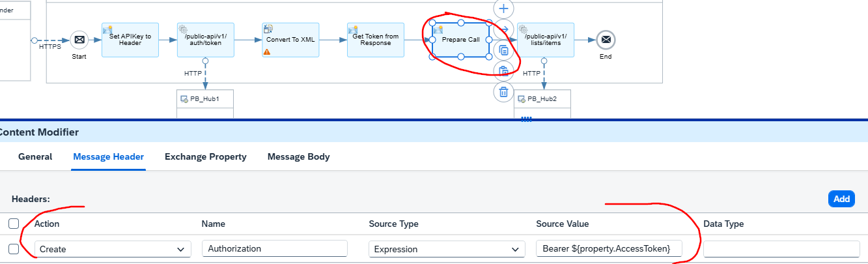Click the arrow connector icon beside Prepare Call
868x264 pixels.
click(503, 29)
